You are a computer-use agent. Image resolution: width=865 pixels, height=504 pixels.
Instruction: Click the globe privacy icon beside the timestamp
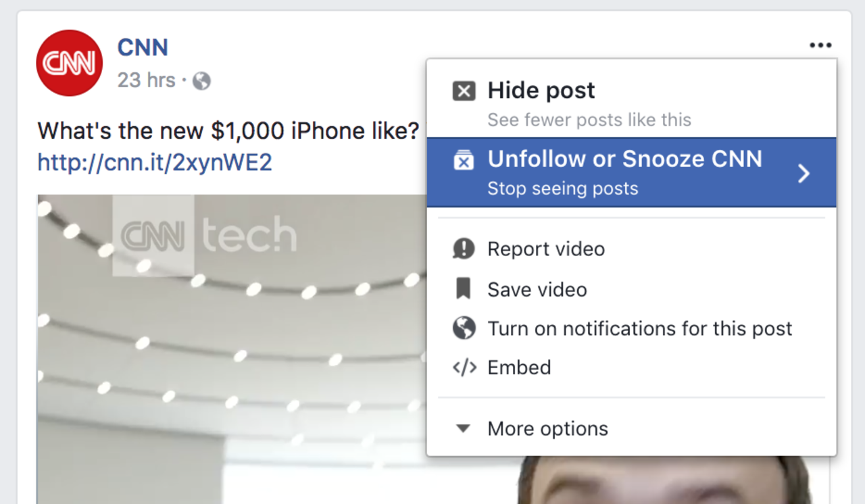point(201,80)
